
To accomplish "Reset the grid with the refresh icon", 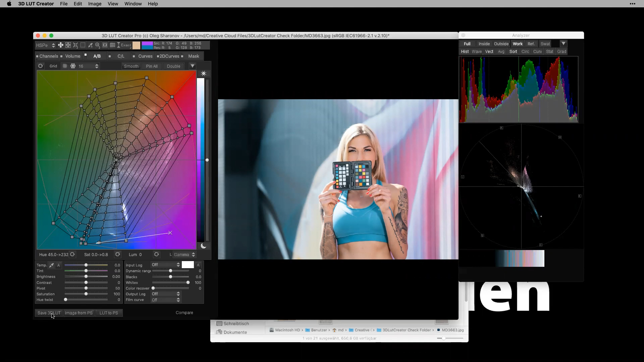I will pyautogui.click(x=41, y=66).
